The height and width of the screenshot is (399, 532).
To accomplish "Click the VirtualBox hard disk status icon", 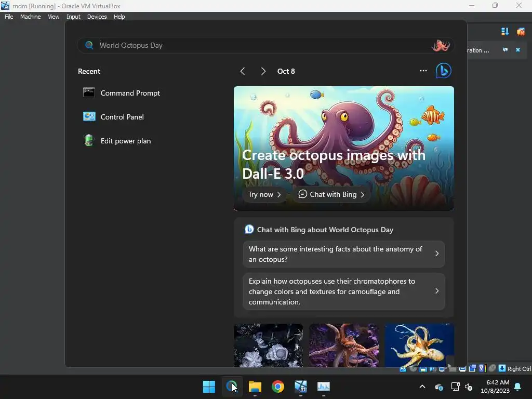I will 403,369.
